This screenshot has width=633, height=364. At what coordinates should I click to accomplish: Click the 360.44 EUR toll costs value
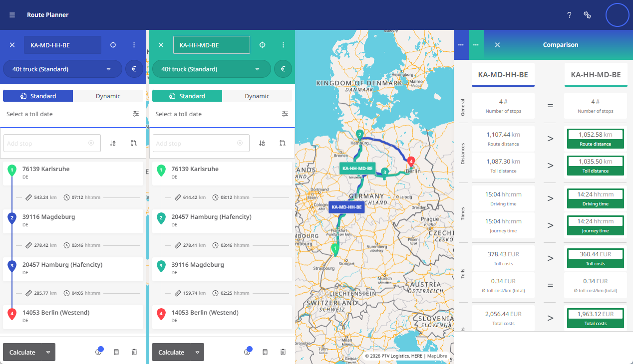coord(596,254)
